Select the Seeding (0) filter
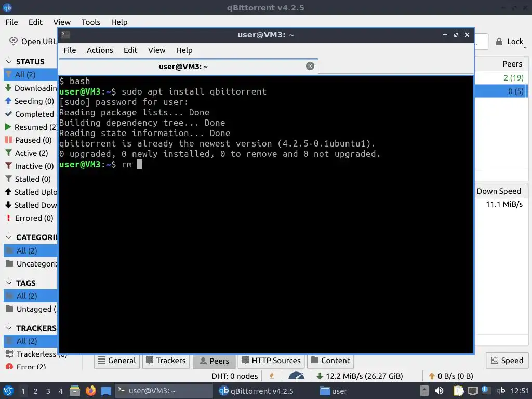The height and width of the screenshot is (399, 532). point(31,101)
